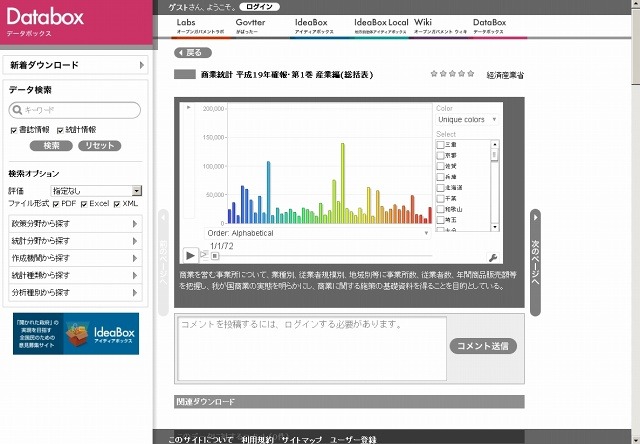Expand 作成機関から探す
Viewport: 640px width, 444px height.
(x=76, y=258)
